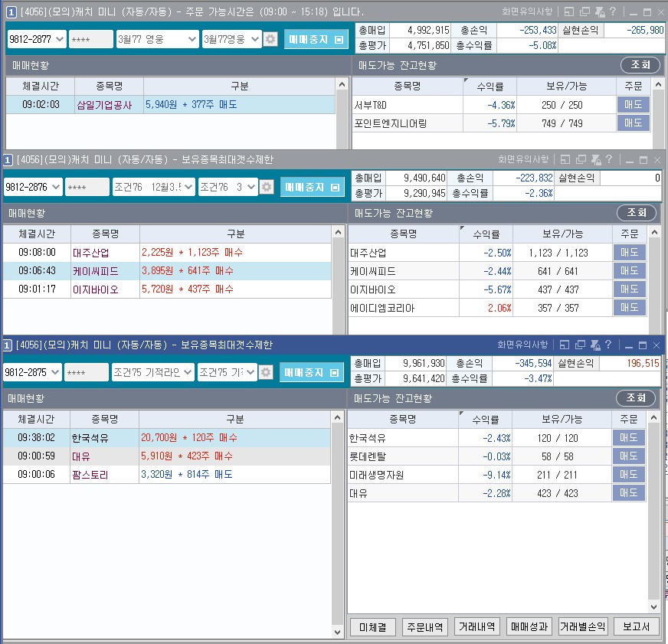Open the 주문내역 tab
This screenshot has width=668, height=644.
pos(425,626)
